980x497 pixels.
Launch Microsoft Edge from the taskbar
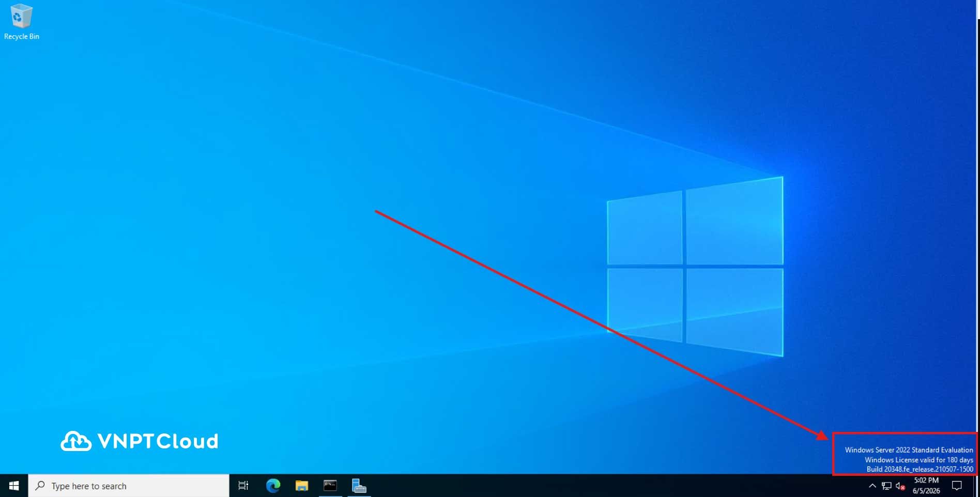[x=273, y=486]
